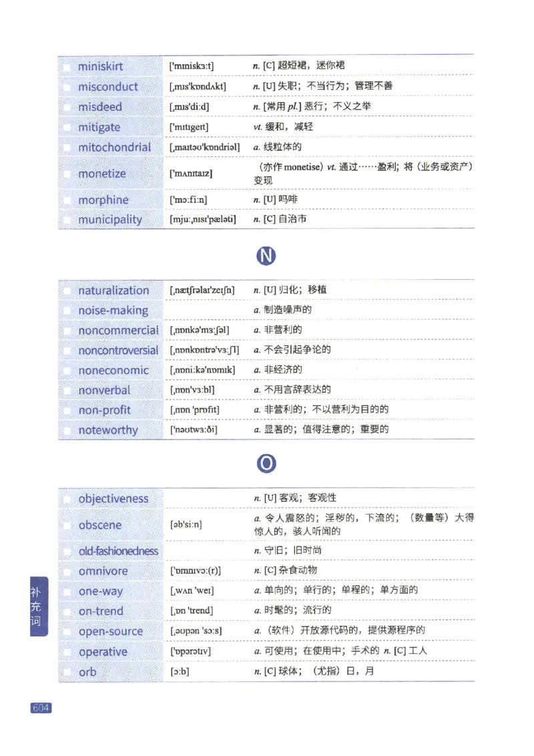Tick the checkbox beside noteworthy
The height and width of the screenshot is (756, 534).
click(x=67, y=430)
